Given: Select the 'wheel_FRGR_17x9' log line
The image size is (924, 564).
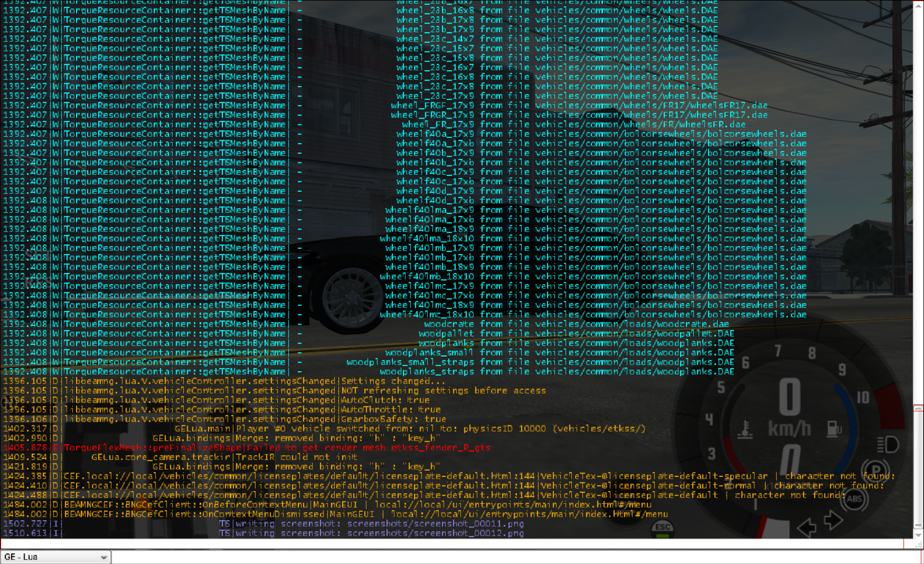Looking at the screenshot, I should [385, 115].
